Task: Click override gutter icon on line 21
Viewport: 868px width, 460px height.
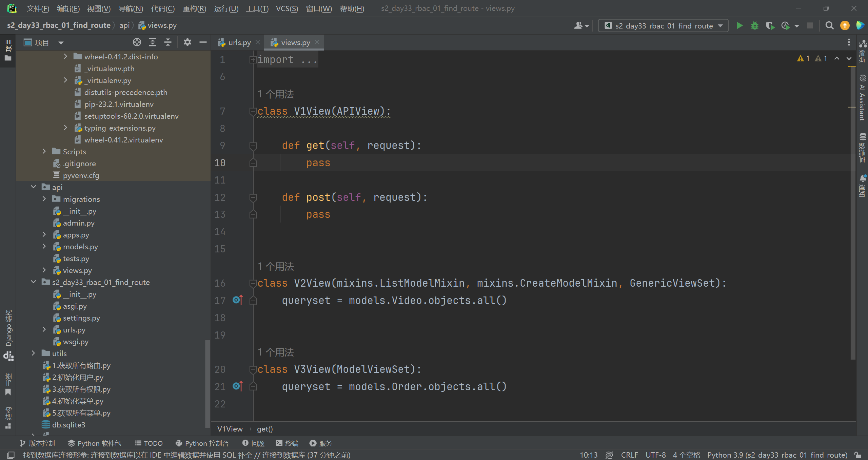Action: pos(238,386)
